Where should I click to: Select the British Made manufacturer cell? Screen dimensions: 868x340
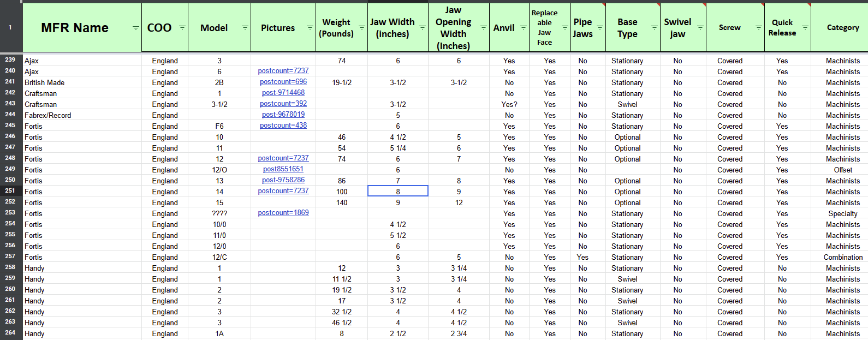point(44,82)
